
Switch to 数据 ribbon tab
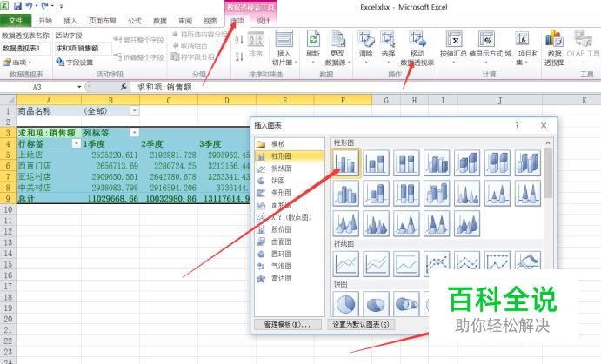[x=160, y=21]
